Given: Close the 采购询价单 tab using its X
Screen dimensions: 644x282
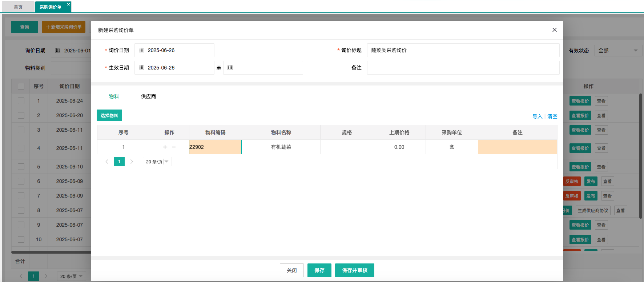Looking at the screenshot, I should [x=68, y=4].
